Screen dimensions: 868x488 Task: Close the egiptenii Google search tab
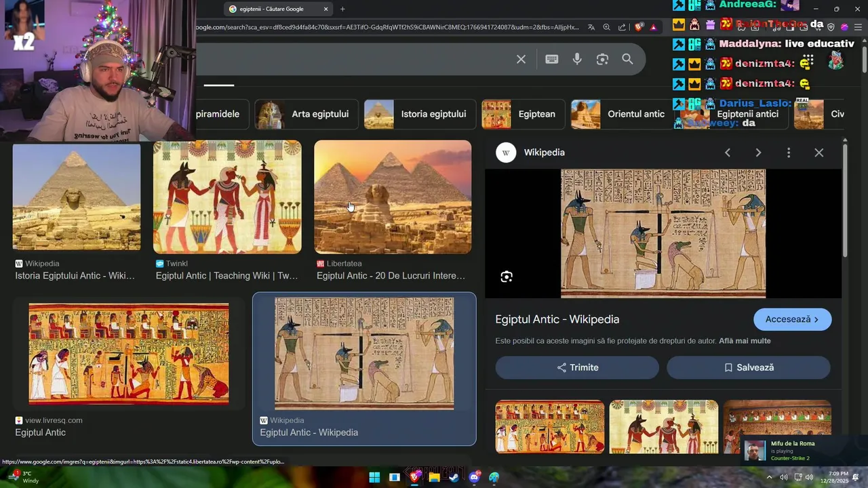click(x=325, y=9)
